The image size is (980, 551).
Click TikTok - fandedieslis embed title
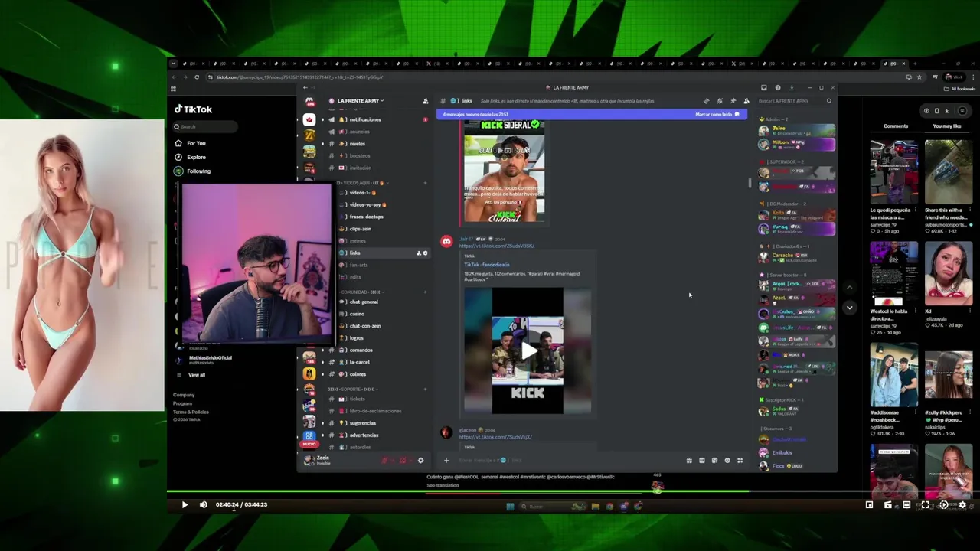click(x=486, y=265)
